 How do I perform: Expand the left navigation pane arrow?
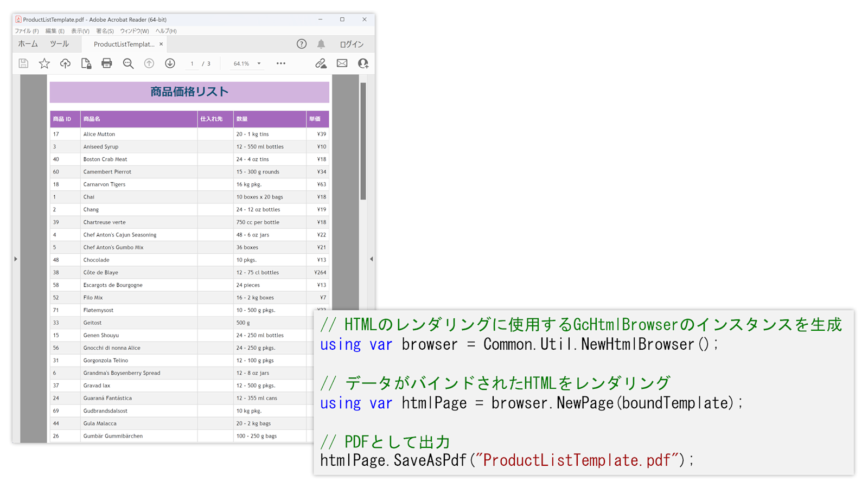16,259
